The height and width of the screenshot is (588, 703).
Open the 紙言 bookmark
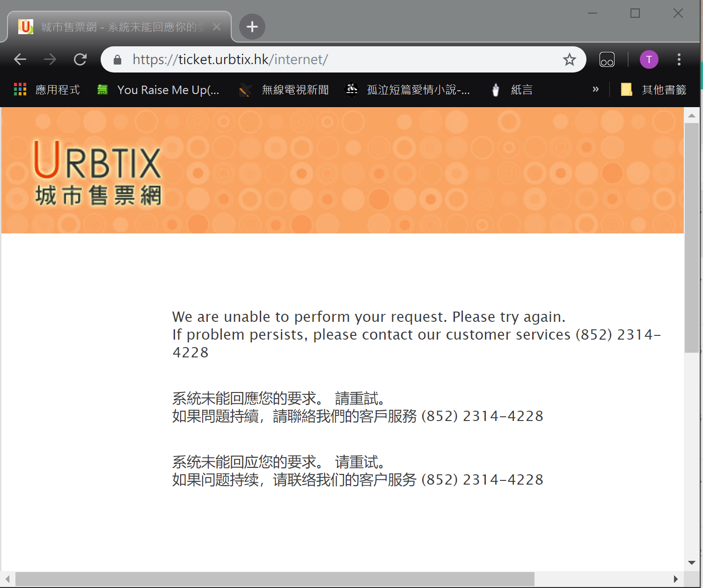[x=512, y=89]
